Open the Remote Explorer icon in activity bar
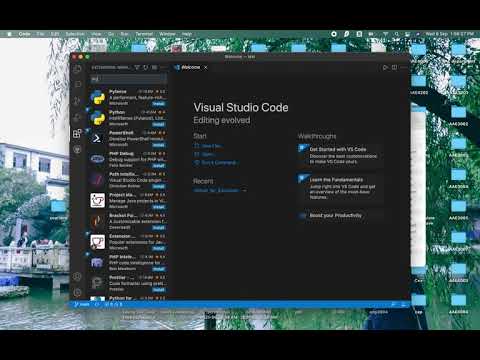Image resolution: width=480 pixels, height=360 pixels. click(77, 150)
